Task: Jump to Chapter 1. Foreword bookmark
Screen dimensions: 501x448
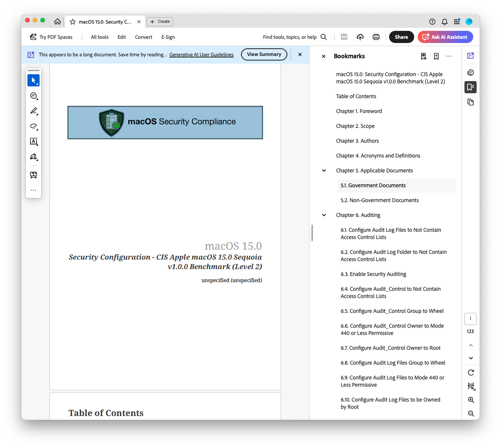Action: [359, 111]
